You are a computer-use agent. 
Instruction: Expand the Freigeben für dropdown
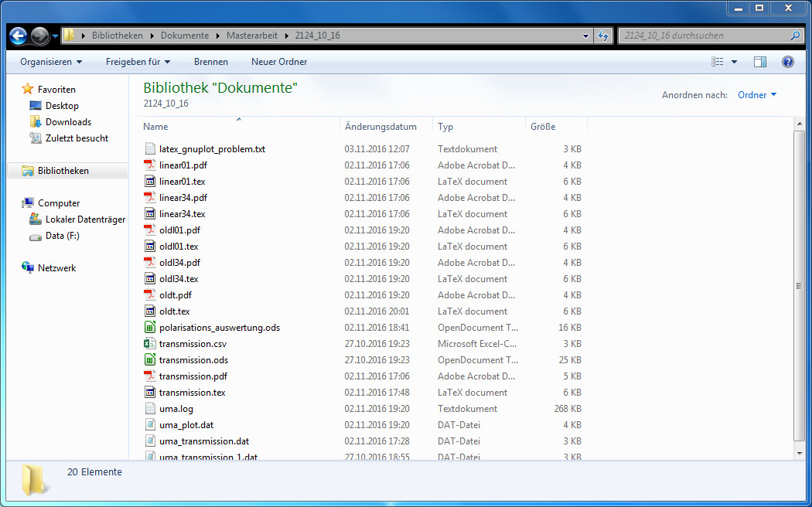tap(138, 62)
